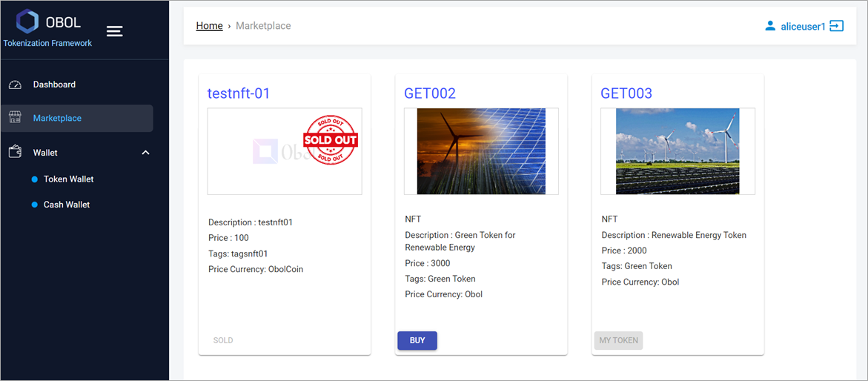Click the Dashboard gauge icon
This screenshot has width=868, height=381.
tap(15, 85)
